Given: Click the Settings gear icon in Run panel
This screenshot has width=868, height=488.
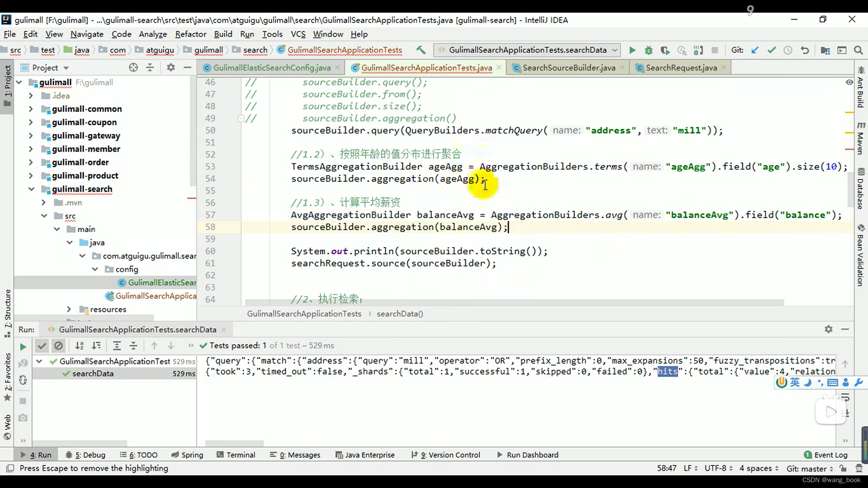Looking at the screenshot, I should pyautogui.click(x=828, y=329).
